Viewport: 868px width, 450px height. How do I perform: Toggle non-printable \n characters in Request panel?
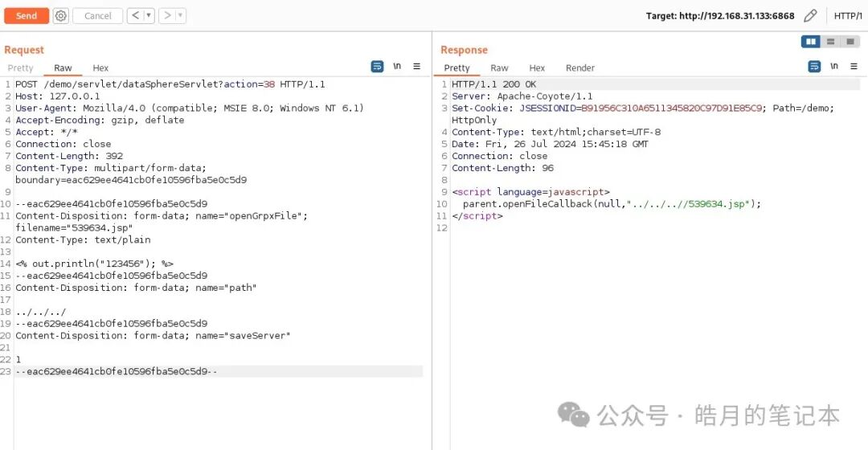click(398, 67)
